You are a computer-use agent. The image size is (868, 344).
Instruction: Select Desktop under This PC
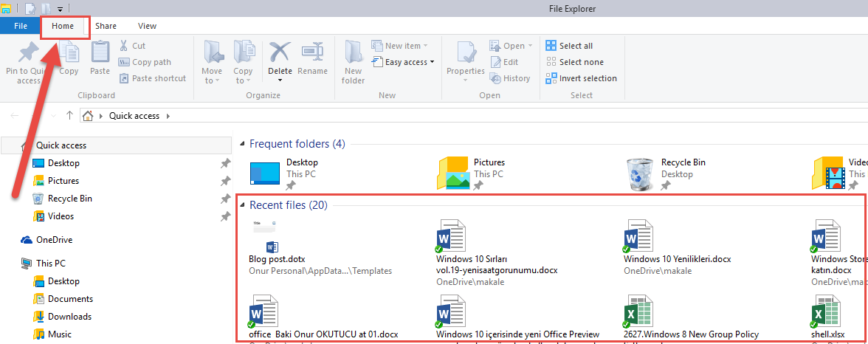[x=63, y=281]
